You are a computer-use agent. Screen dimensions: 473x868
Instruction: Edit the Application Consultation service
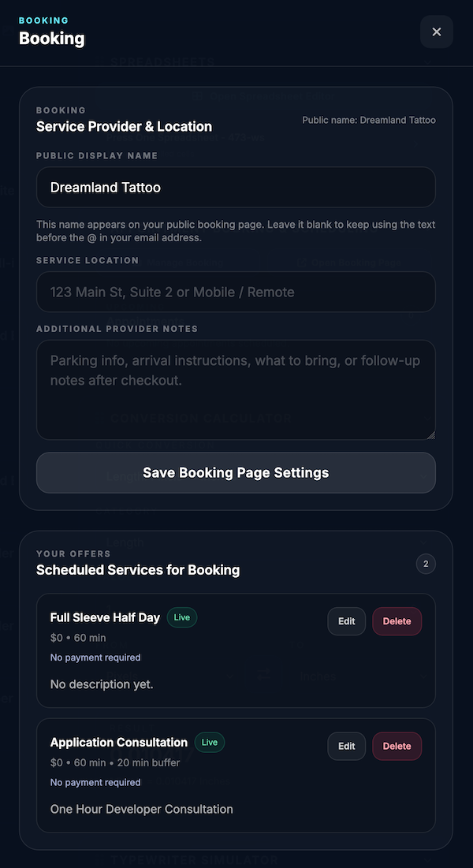click(x=346, y=746)
